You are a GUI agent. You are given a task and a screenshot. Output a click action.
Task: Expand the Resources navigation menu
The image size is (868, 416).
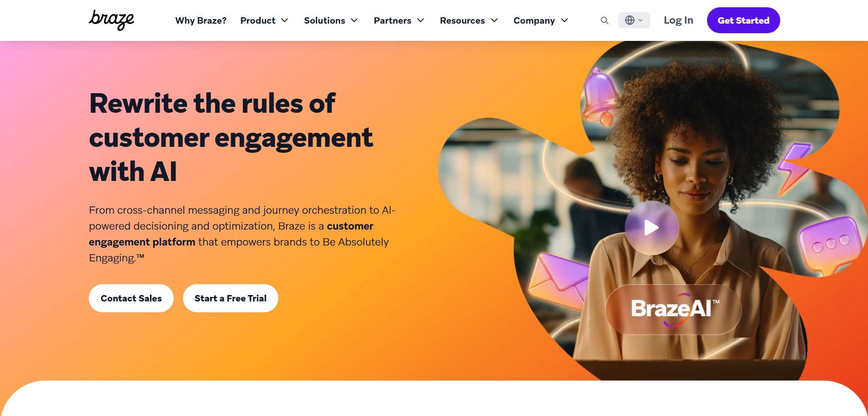pyautogui.click(x=469, y=20)
